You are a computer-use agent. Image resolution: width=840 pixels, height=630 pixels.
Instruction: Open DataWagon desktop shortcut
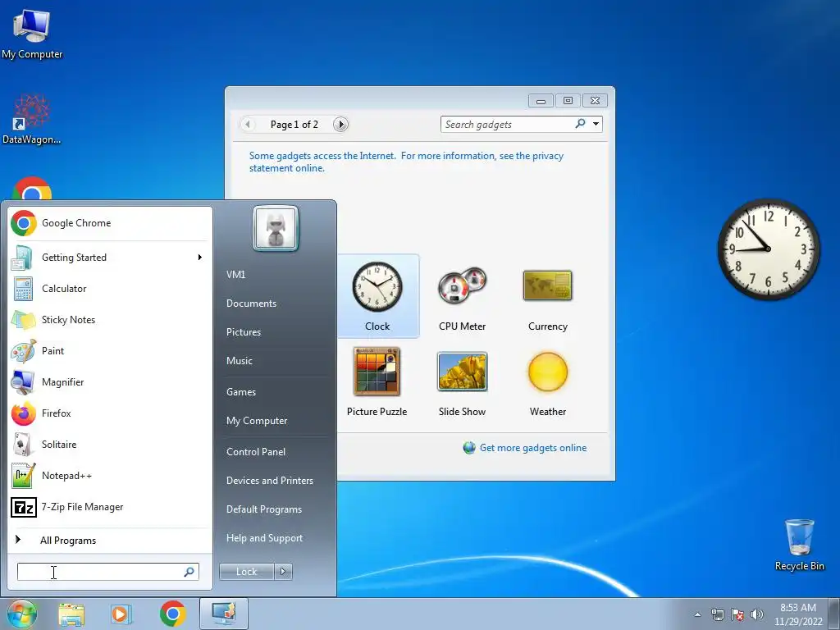click(x=32, y=119)
